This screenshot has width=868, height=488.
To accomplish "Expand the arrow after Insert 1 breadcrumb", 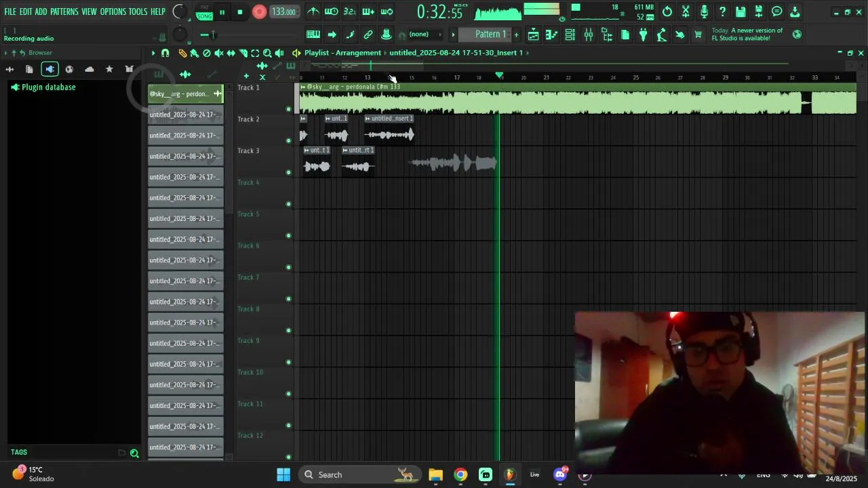I will click(528, 53).
